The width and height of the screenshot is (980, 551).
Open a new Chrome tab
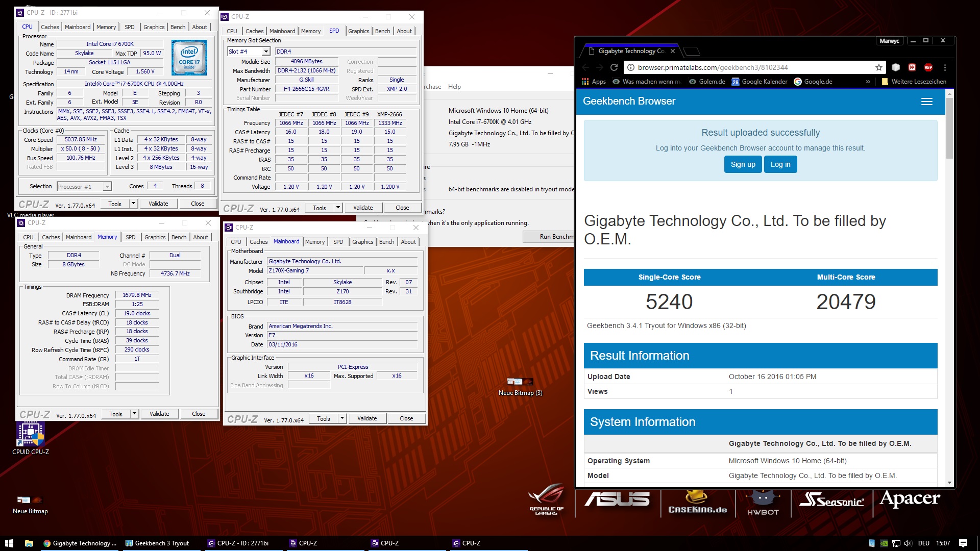point(691,51)
